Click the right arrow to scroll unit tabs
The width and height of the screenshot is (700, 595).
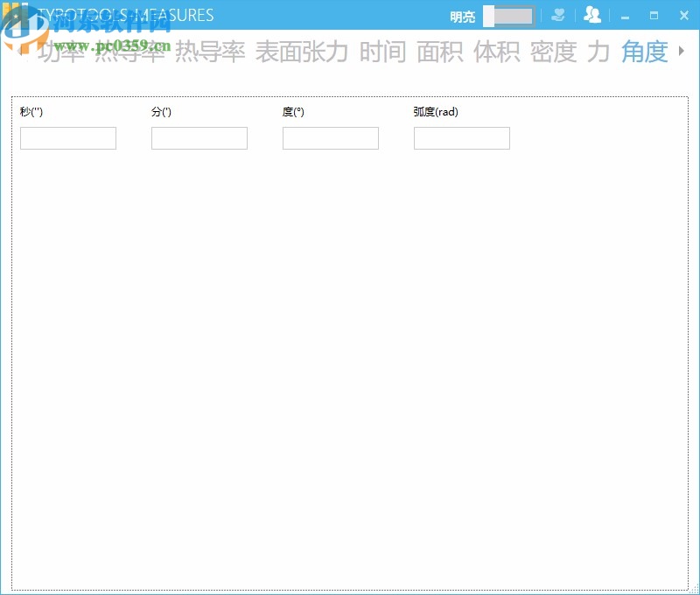682,52
